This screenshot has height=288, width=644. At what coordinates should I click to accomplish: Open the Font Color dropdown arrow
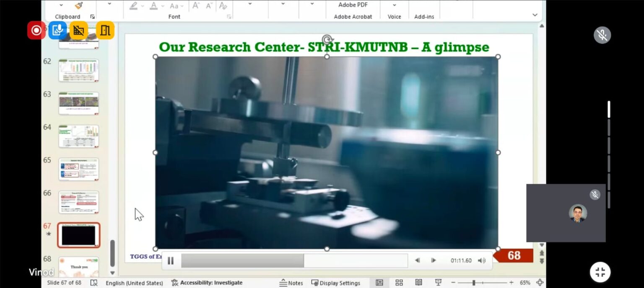click(x=163, y=5)
